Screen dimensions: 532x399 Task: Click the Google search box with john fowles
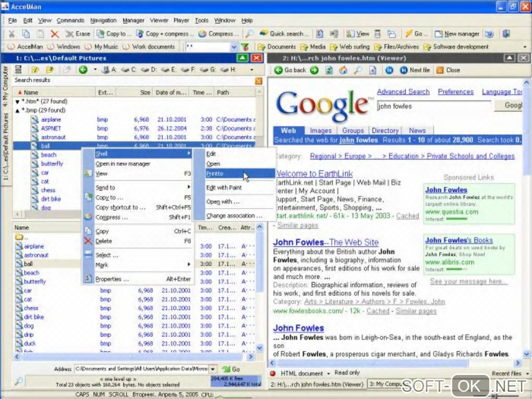(433, 106)
